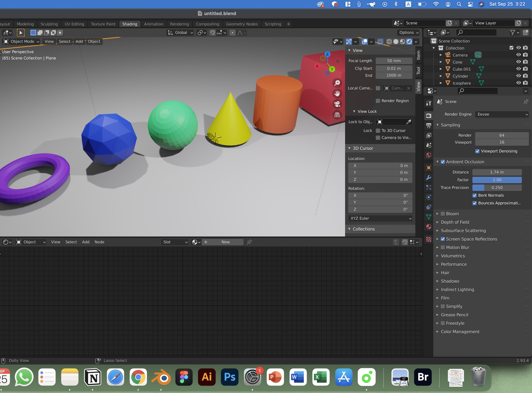532x393 pixels.
Task: Open the Global transform orientation dropdown
Action: pos(180,33)
